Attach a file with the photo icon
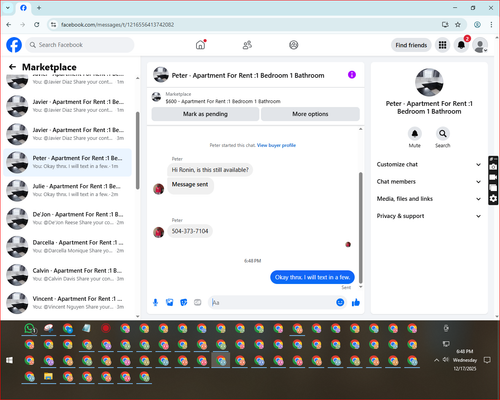The height and width of the screenshot is (400, 500). (x=170, y=303)
